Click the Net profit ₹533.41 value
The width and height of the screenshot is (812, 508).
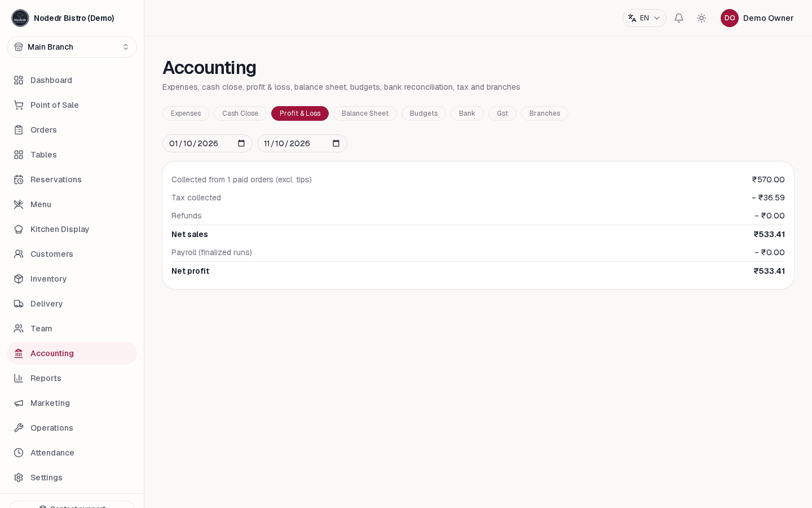click(x=769, y=271)
